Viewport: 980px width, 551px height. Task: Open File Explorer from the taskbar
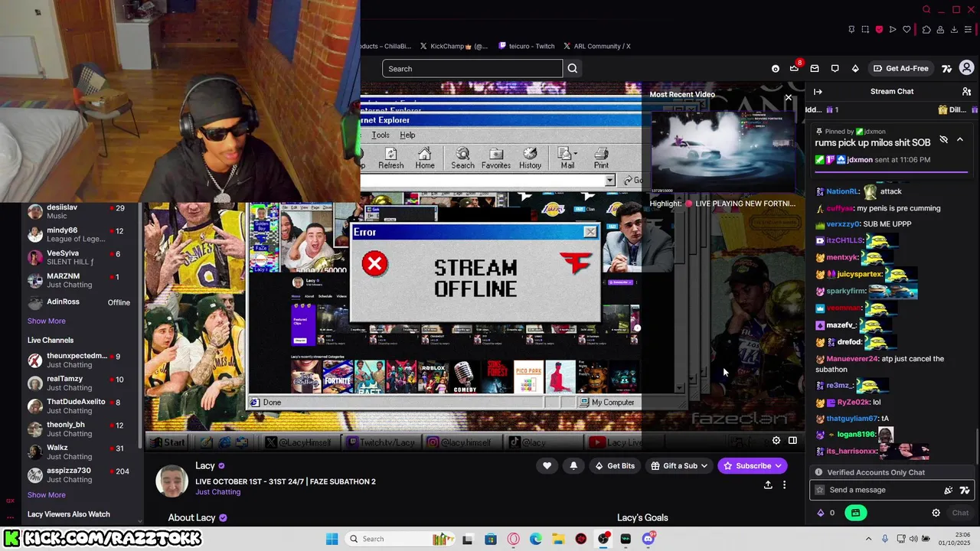click(x=558, y=539)
